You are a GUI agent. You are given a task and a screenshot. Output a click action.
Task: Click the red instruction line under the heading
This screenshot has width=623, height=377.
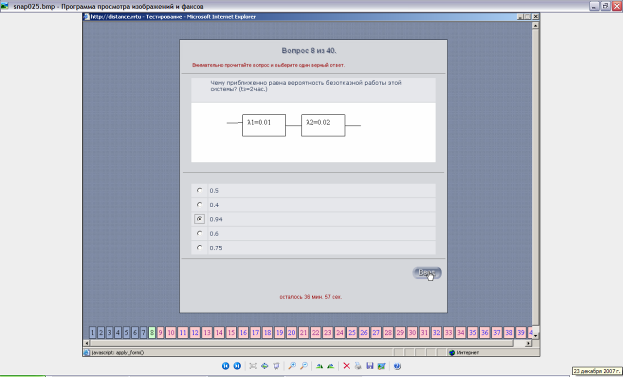pyautogui.click(x=269, y=65)
